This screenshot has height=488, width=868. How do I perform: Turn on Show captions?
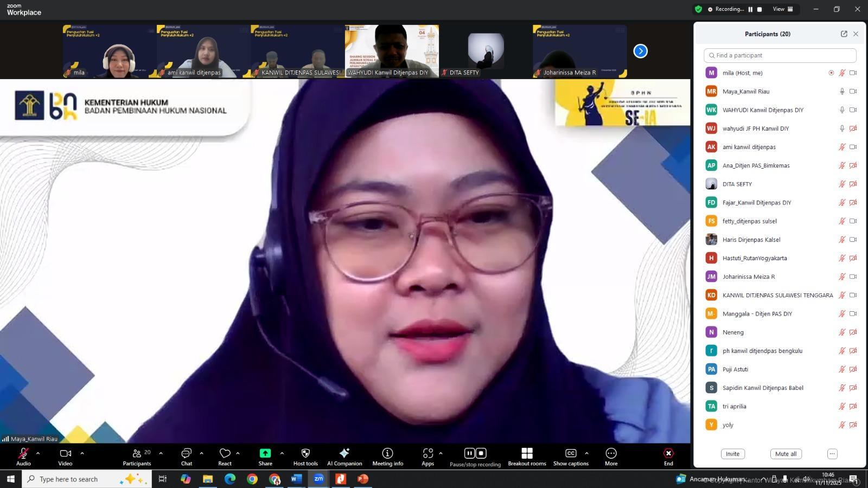click(x=571, y=453)
